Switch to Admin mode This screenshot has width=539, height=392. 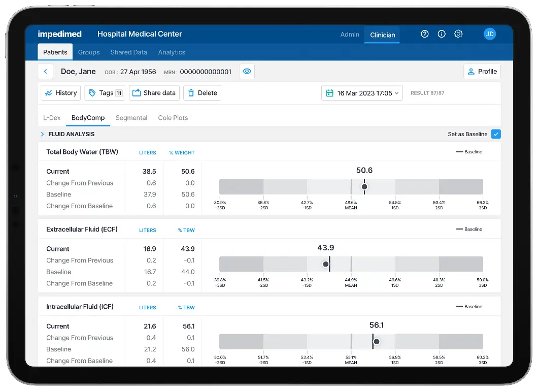tap(350, 34)
